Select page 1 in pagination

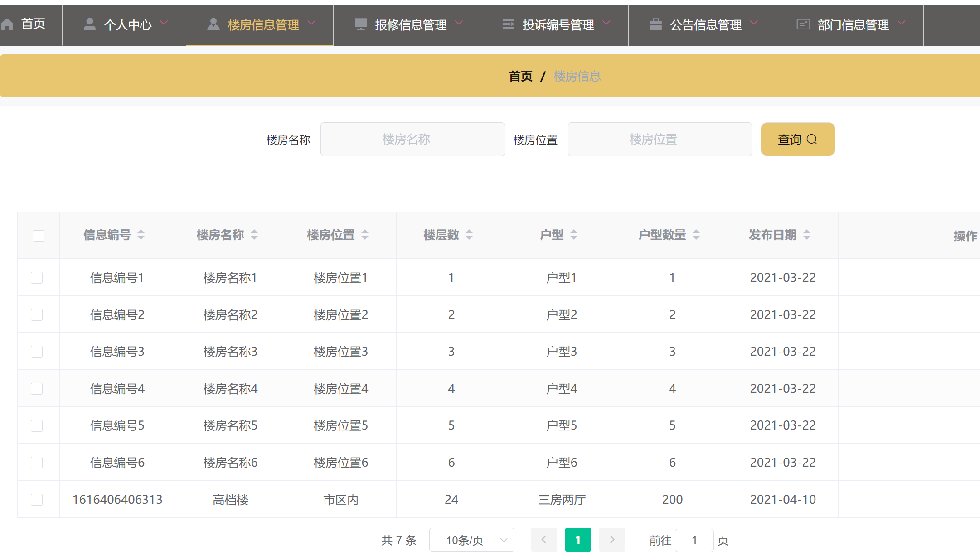pyautogui.click(x=578, y=540)
